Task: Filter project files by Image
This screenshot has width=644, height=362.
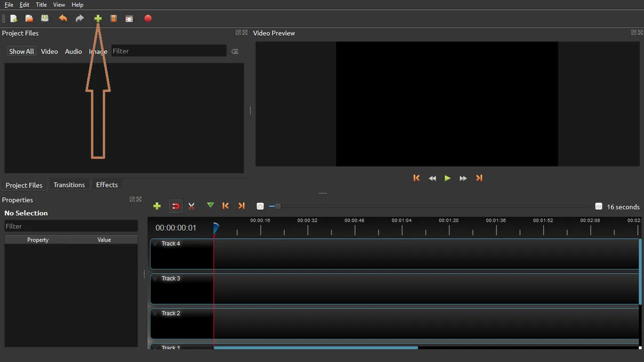Action: pyautogui.click(x=98, y=51)
